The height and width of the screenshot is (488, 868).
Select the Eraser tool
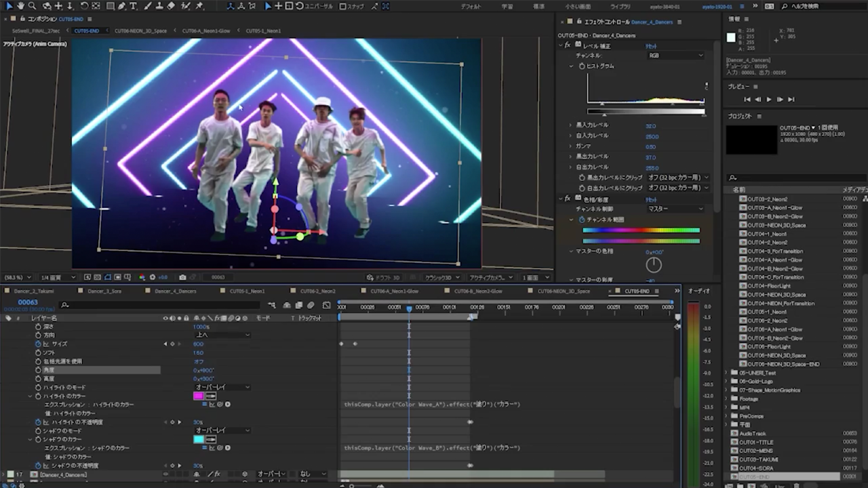[x=171, y=6]
